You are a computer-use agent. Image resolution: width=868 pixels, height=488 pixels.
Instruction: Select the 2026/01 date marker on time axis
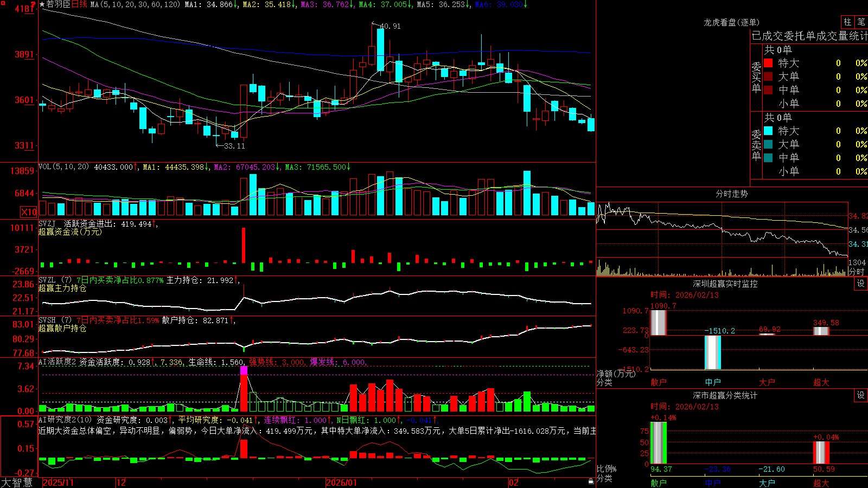[x=342, y=483]
